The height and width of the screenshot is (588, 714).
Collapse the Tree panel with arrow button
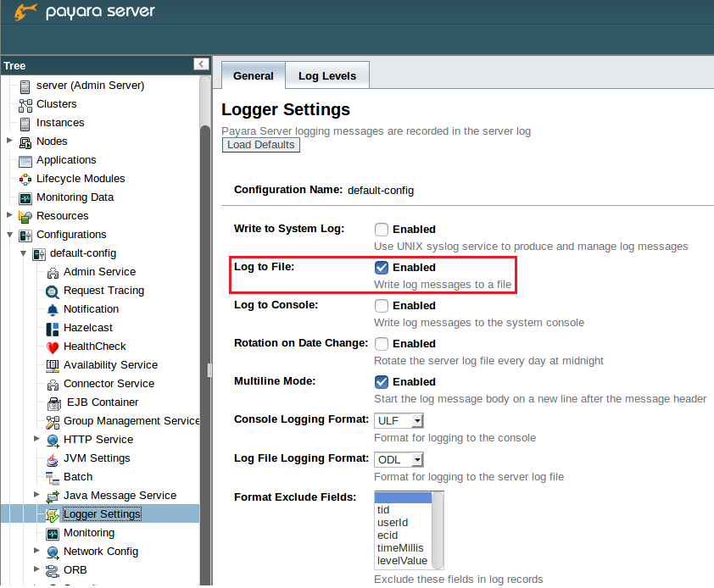[x=201, y=64]
